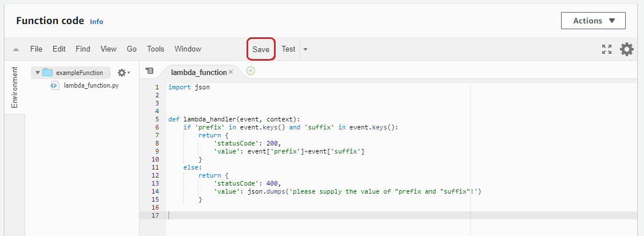Add a new tab with plus icon

tap(251, 70)
